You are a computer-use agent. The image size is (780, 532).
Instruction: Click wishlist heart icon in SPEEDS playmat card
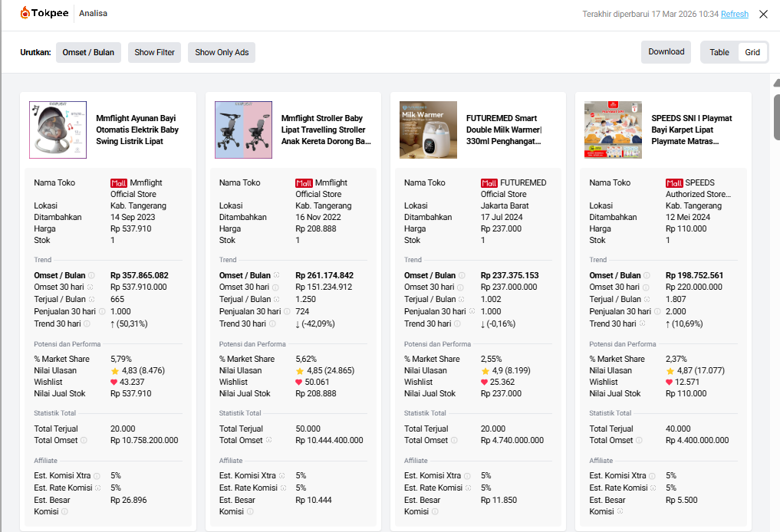[x=670, y=382]
